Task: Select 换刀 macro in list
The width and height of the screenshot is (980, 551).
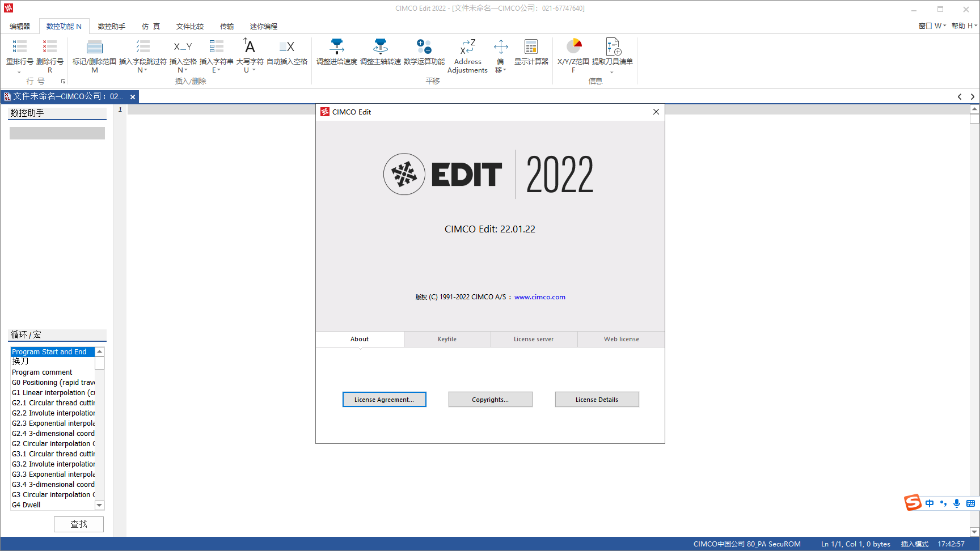Action: pos(53,362)
